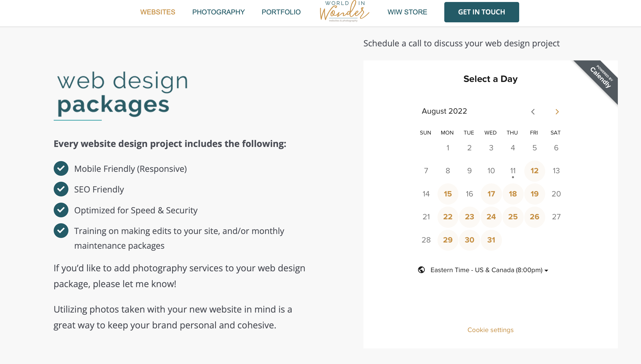
Task: Click the Speed & Security checkmark icon
Action: [x=61, y=210]
